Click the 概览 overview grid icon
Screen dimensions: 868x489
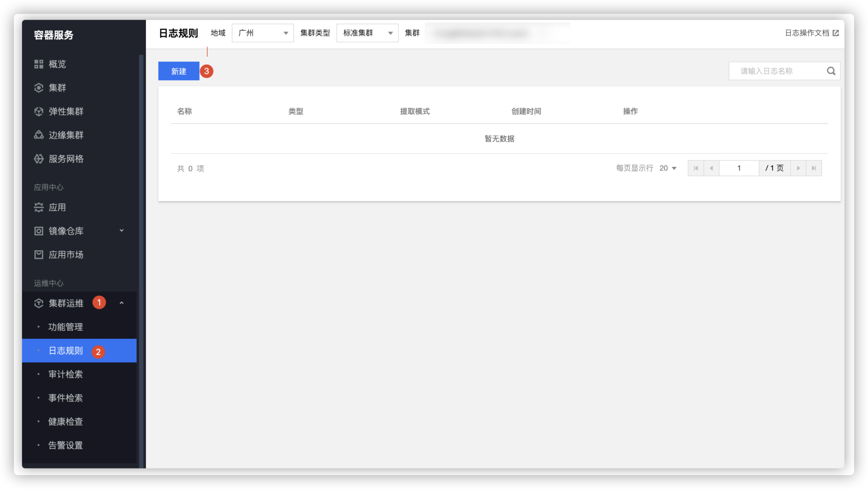[39, 64]
